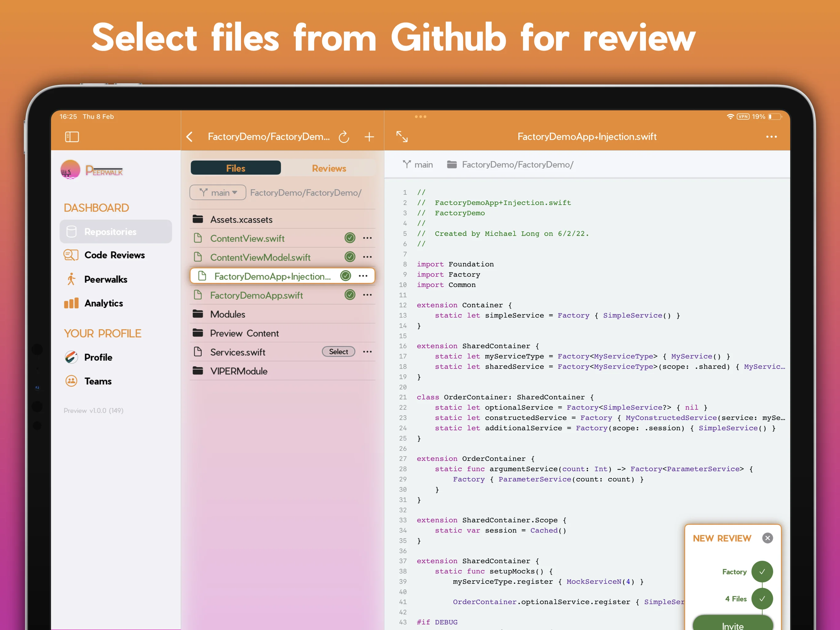Open the VIPERModule folder
The image size is (840, 630).
click(283, 371)
